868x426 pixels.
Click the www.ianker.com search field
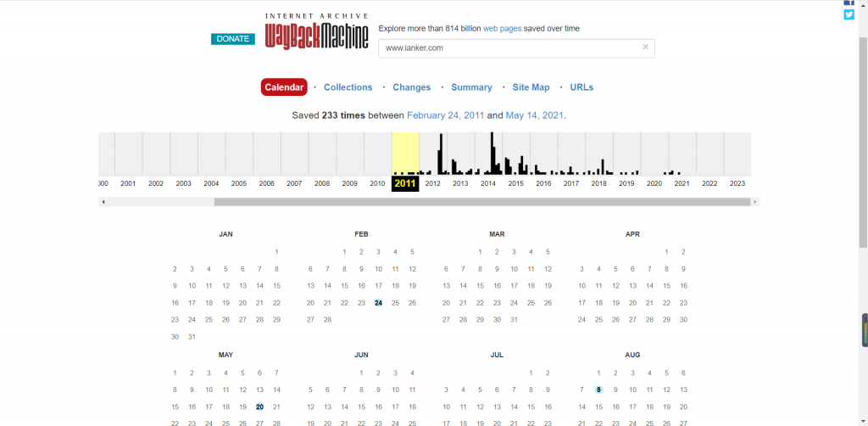click(x=516, y=48)
